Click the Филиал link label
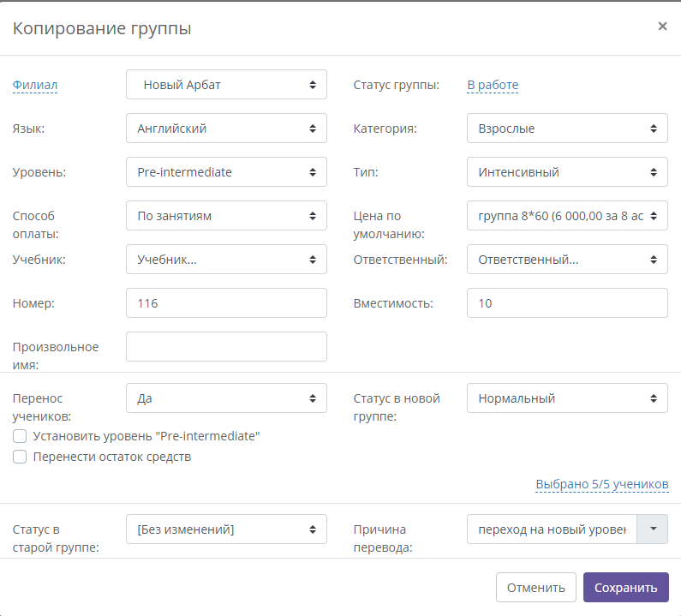The width and height of the screenshot is (681, 616). [x=35, y=85]
